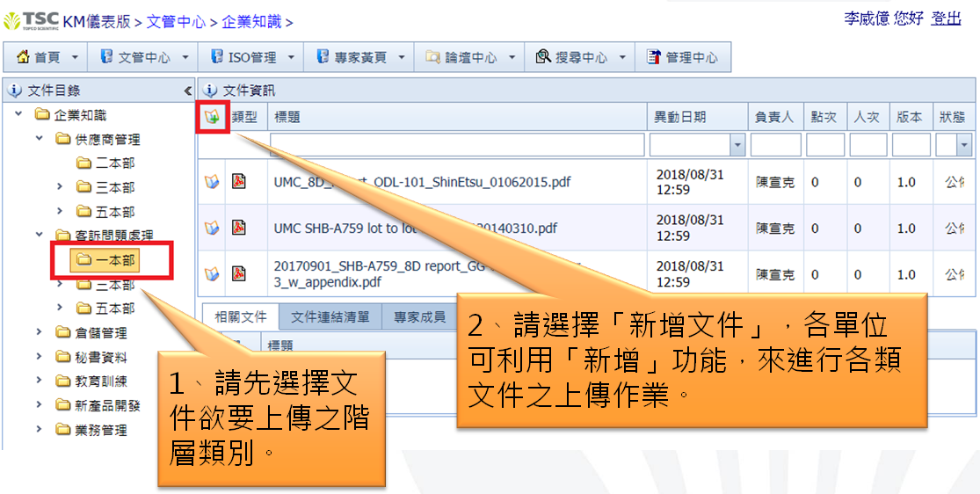Click the add new document icon
The width and height of the screenshot is (980, 494).
point(212,117)
